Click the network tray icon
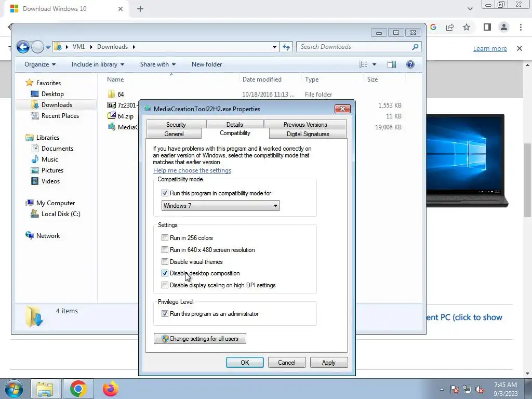 467,389
